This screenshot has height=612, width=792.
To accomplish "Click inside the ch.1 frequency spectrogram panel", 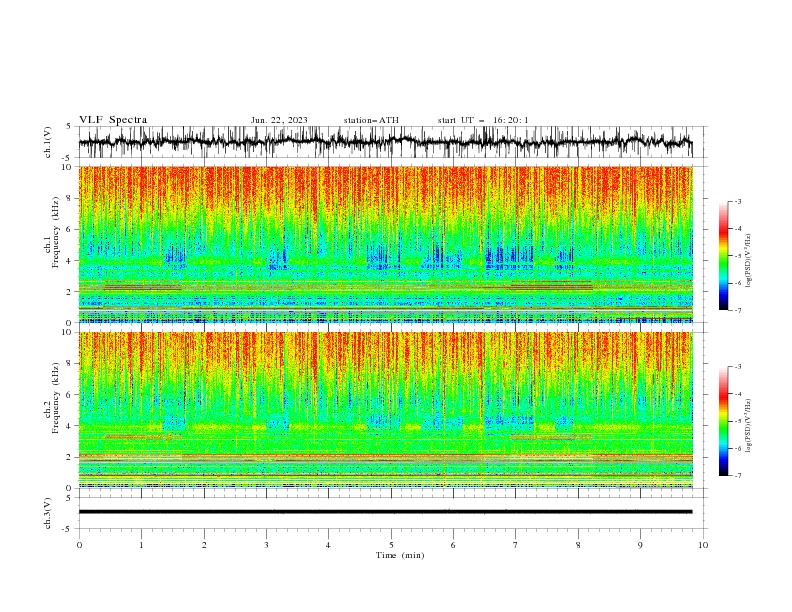I will click(x=386, y=244).
